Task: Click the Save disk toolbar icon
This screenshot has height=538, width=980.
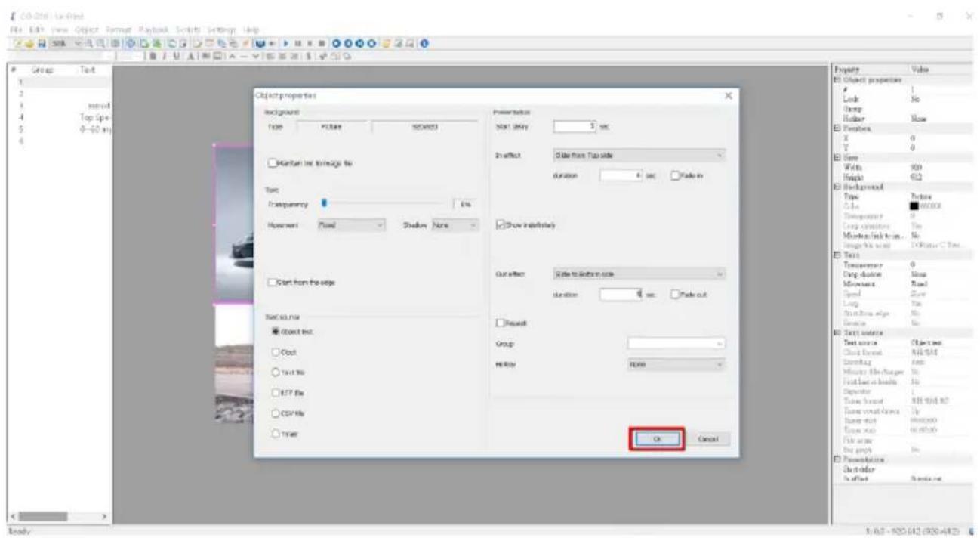Action: tap(42, 44)
